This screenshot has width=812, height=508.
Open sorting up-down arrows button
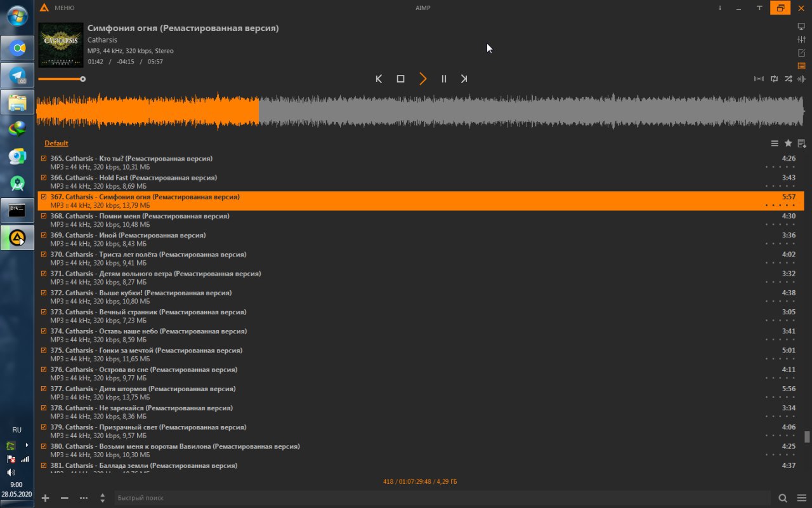point(102,498)
